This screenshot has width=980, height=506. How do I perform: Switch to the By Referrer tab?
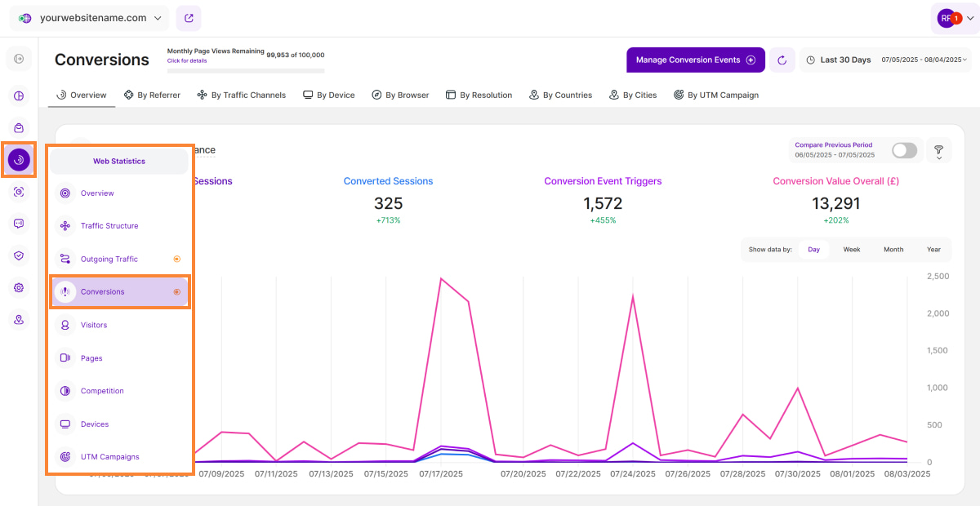tap(152, 95)
